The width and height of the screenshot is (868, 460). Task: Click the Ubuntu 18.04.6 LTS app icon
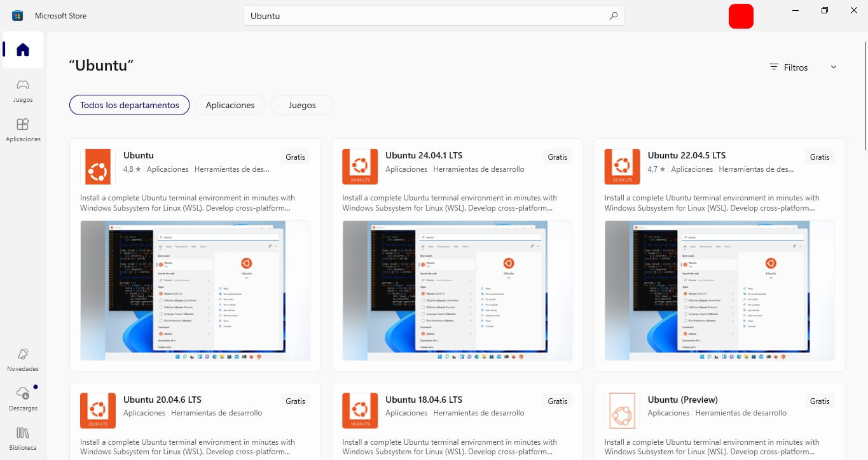point(360,411)
